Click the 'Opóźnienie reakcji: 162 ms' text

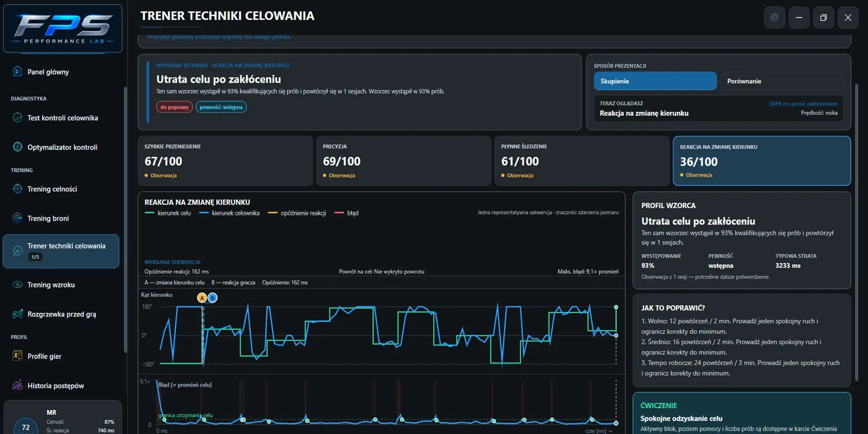[177, 272]
